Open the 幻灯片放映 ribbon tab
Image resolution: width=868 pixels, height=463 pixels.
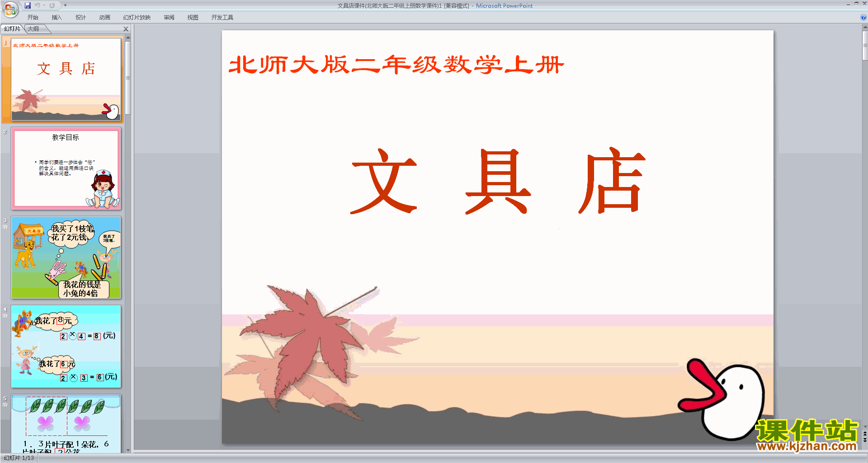137,18
